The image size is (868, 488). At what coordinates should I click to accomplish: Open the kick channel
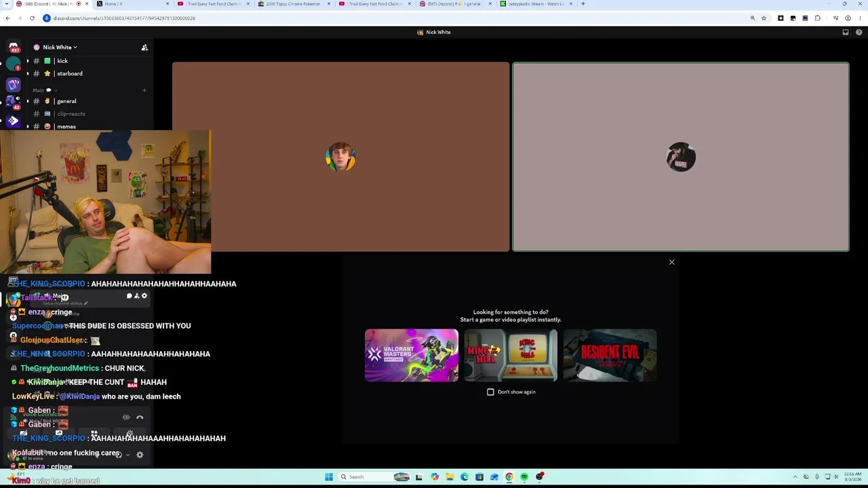88,61
